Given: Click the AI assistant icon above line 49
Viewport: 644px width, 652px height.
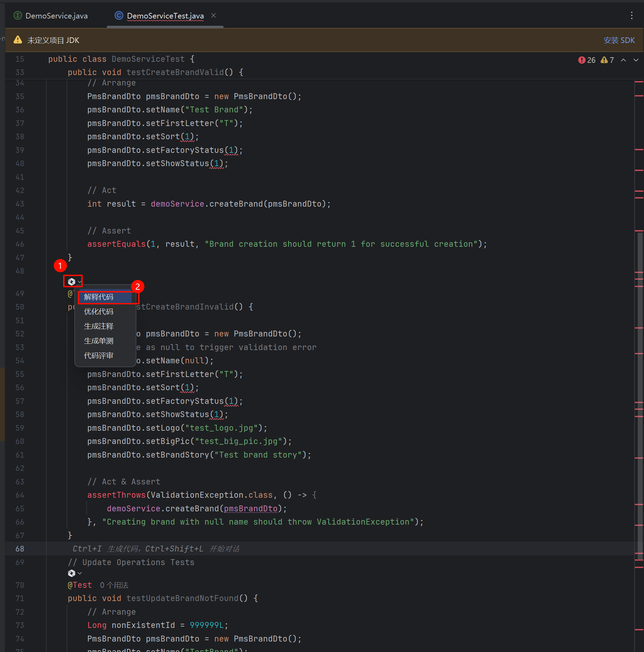Looking at the screenshot, I should [x=72, y=281].
